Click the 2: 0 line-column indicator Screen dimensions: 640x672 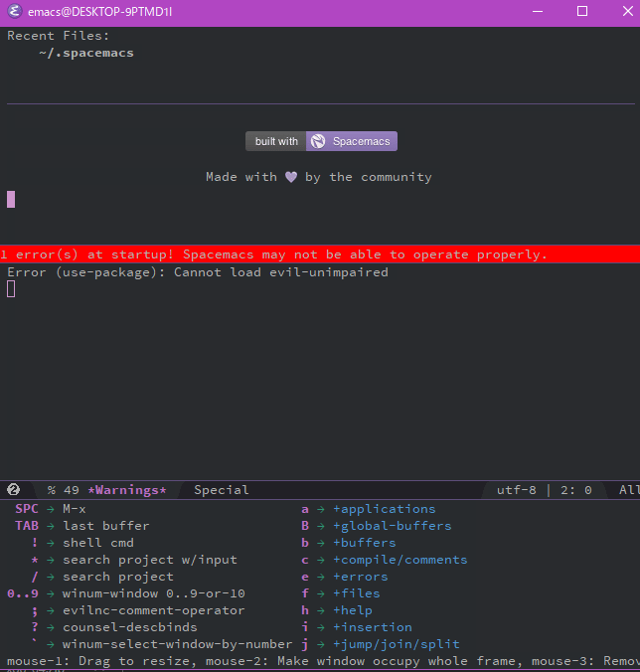click(x=576, y=490)
